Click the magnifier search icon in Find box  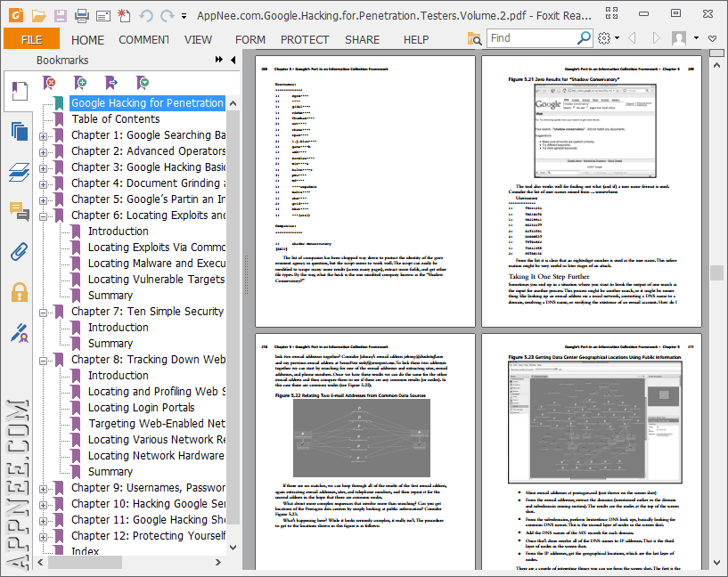[584, 37]
